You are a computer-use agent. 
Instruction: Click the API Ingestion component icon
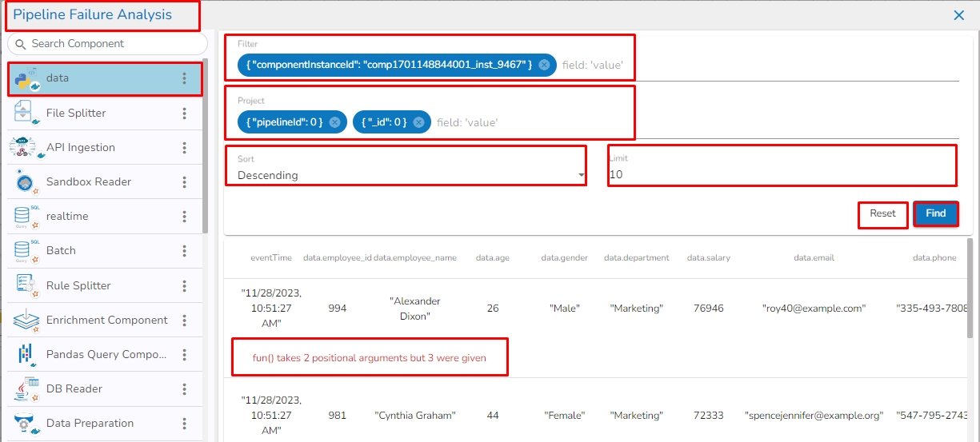point(26,147)
